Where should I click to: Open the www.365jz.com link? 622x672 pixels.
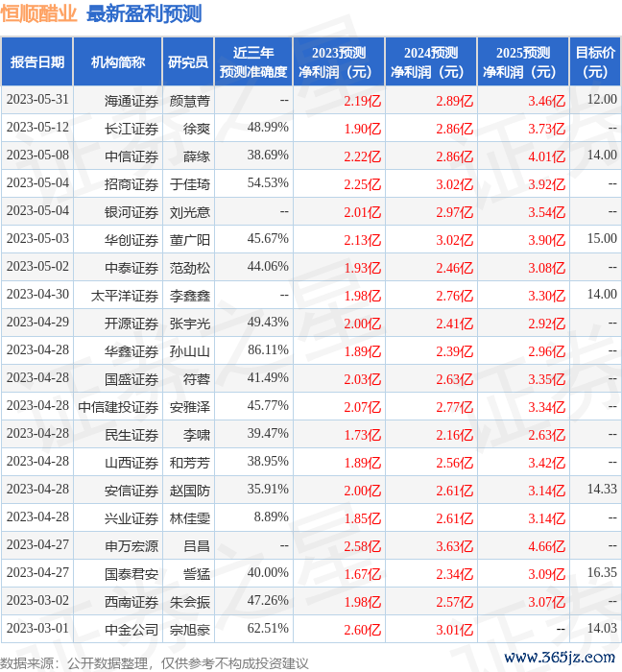(560, 657)
